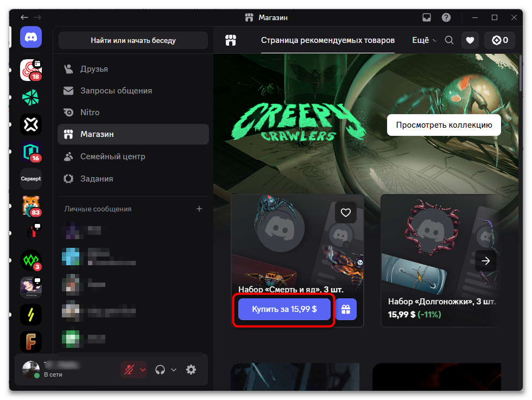Add Смерть и яд bundle to wishlist
This screenshot has height=400, width=532.
pyautogui.click(x=346, y=212)
